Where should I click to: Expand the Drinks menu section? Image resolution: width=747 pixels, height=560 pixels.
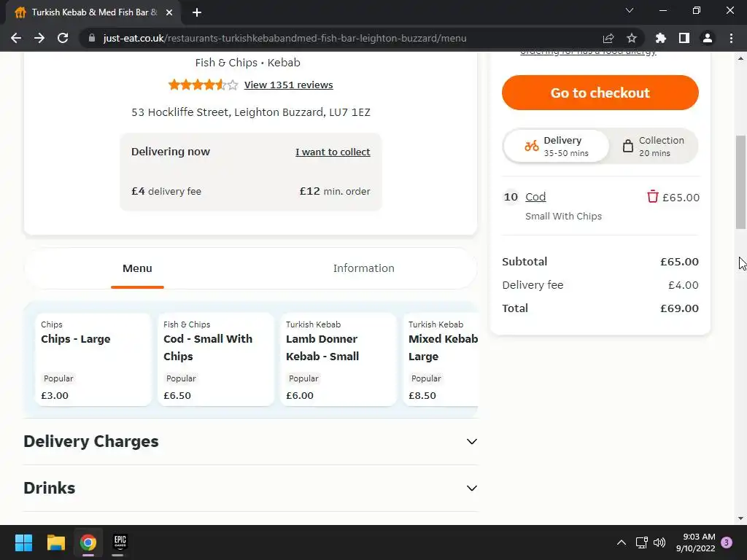pyautogui.click(x=251, y=488)
